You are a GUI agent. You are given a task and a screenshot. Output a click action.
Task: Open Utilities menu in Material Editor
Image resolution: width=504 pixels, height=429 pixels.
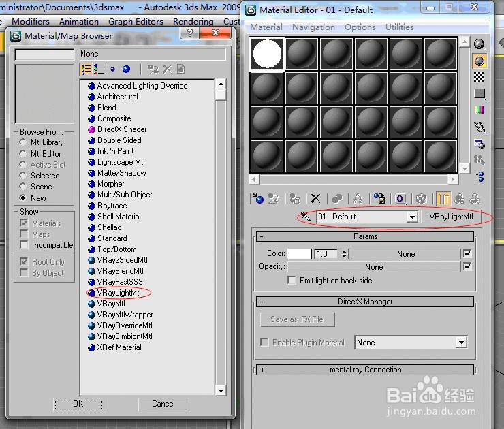click(x=400, y=27)
